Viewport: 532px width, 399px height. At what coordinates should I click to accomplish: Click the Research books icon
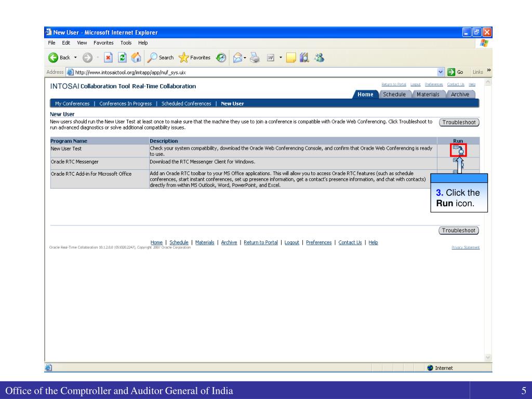(304, 58)
